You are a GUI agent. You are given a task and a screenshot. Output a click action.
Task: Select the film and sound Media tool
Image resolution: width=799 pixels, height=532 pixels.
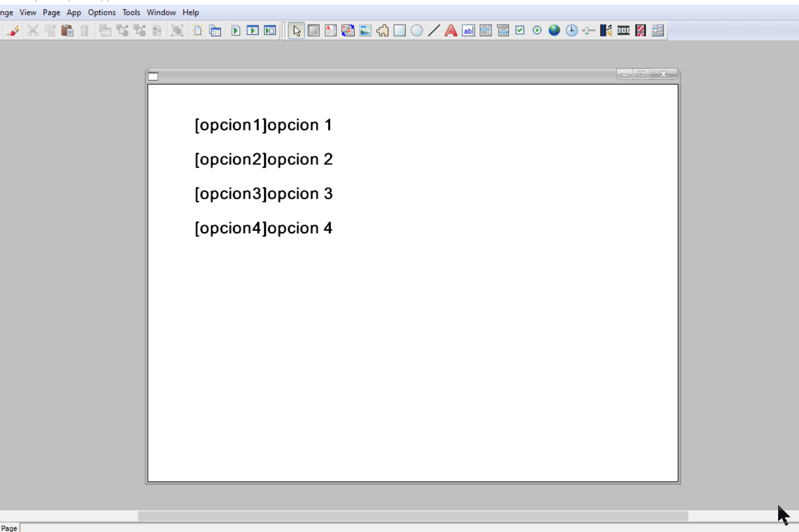[x=606, y=30]
